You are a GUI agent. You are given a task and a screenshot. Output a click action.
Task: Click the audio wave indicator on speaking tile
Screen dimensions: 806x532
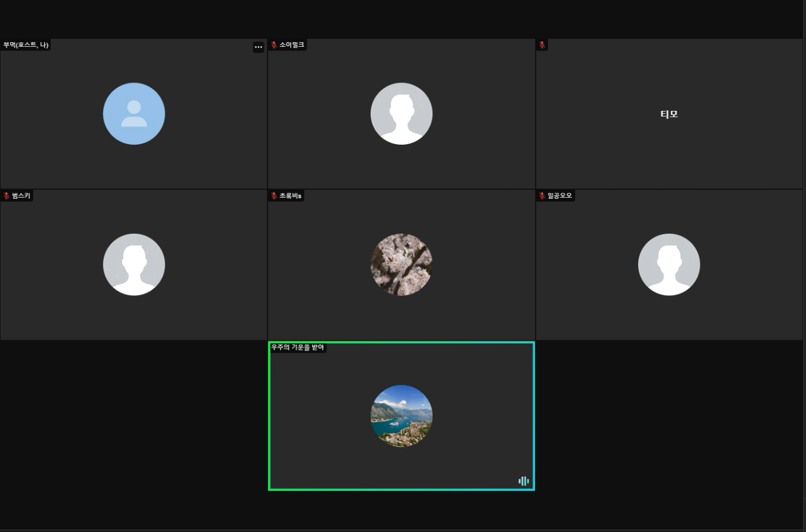tap(523, 481)
